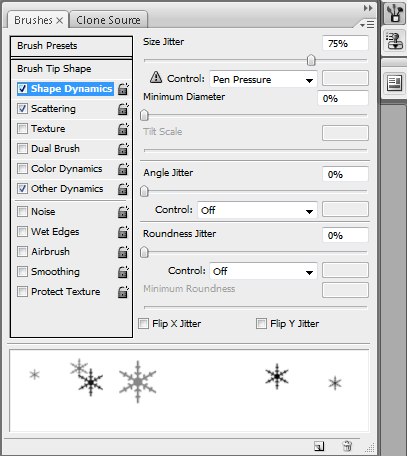This screenshot has height=456, width=407.
Task: Click the Size Jitter slider handle
Action: 311,60
